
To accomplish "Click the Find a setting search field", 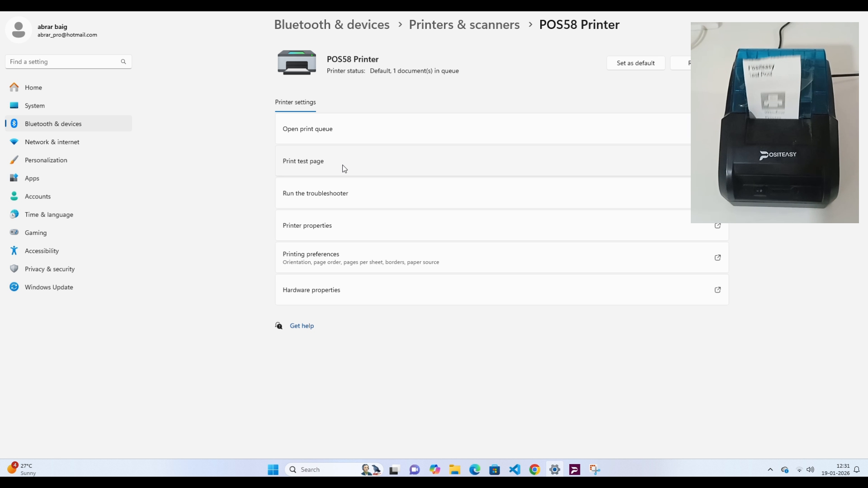I will point(63,62).
